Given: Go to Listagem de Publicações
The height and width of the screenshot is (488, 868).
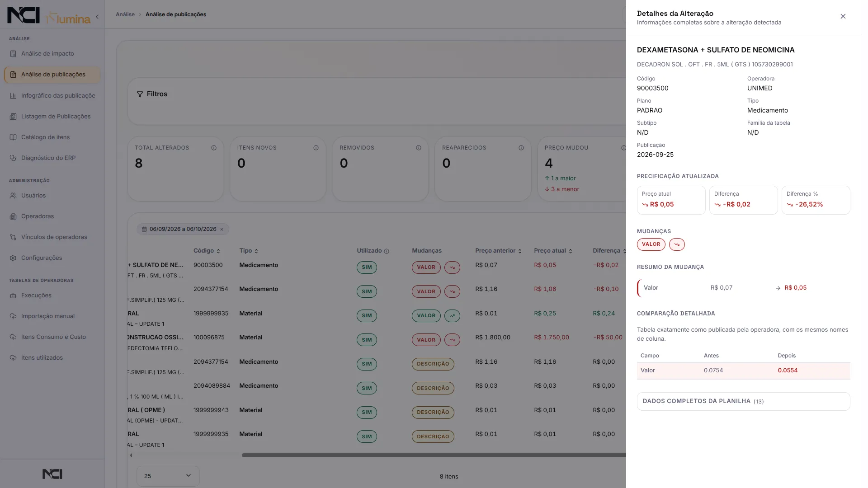Looking at the screenshot, I should pos(52,117).
